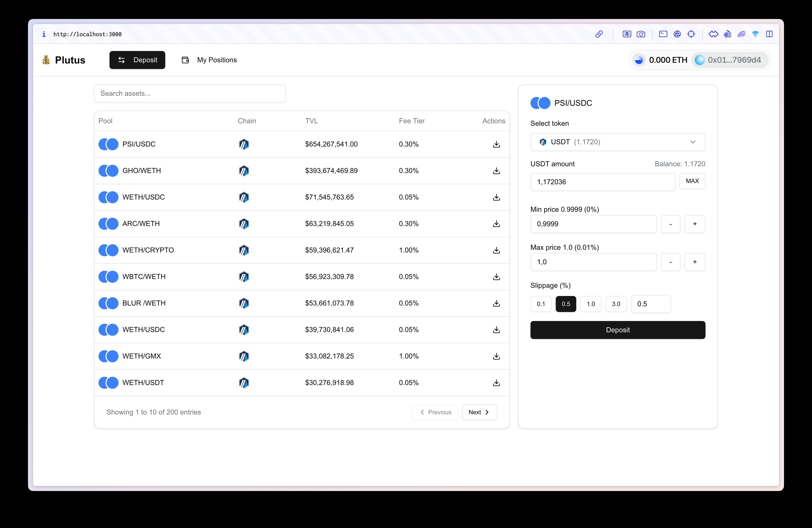This screenshot has width=812, height=528.
Task: Click the page info icon beside the URL
Action: coord(44,34)
